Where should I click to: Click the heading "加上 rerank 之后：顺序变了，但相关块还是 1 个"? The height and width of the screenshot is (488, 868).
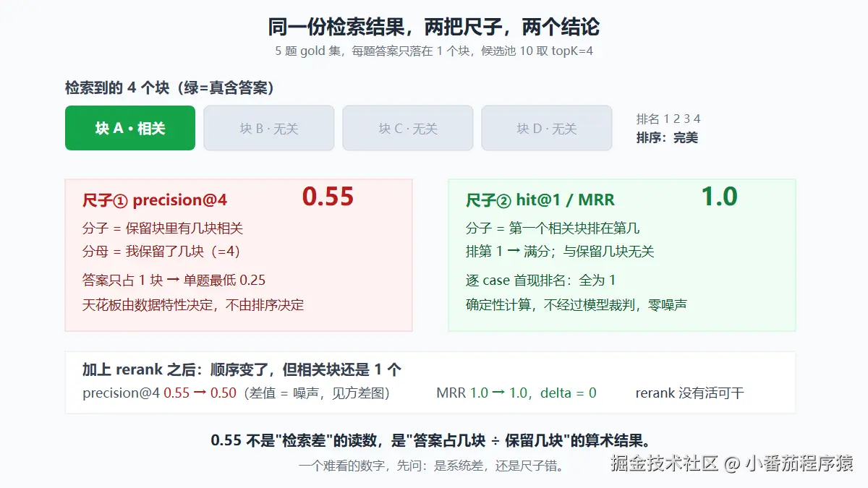pos(242,370)
